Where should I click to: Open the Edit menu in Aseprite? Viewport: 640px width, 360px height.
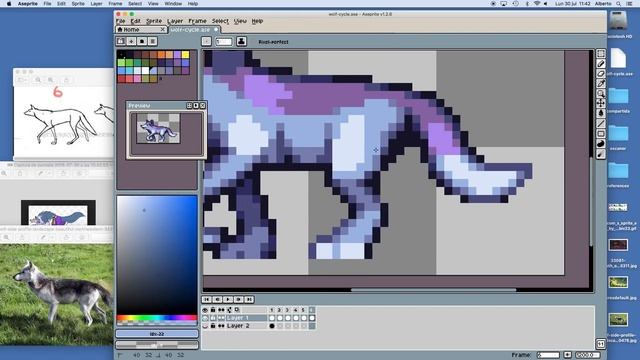tap(136, 21)
